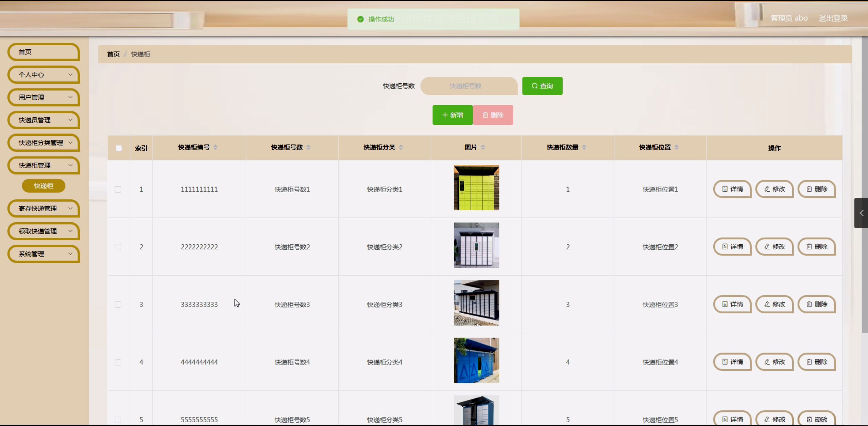Select the 快递柜 submenu item
Screen dimensions: 868x426
(x=44, y=186)
